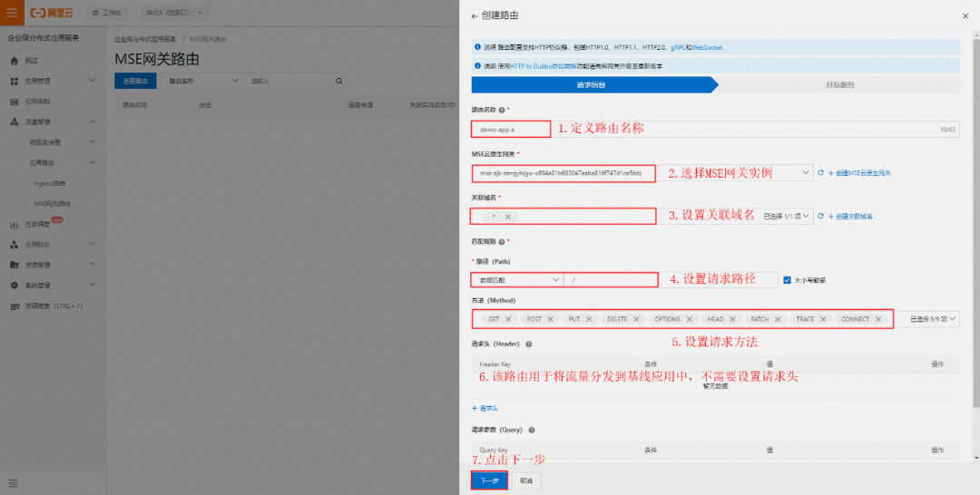Select the 目标服务 step tab
The image size is (980, 495).
pyautogui.click(x=840, y=85)
